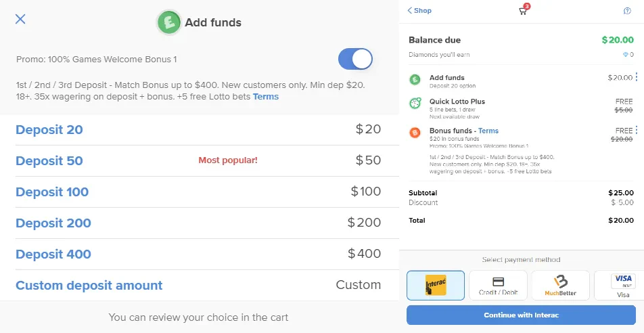Click the help question mark icon
This screenshot has width=644, height=333.
pos(627,11)
